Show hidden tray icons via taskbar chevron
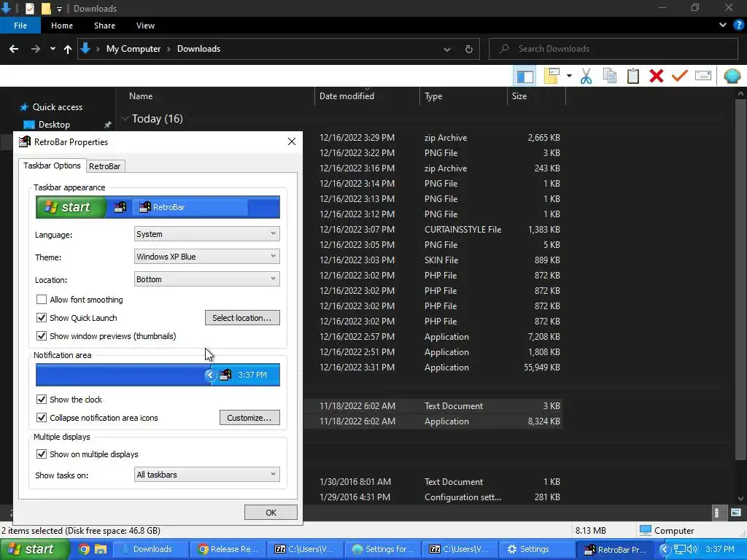 click(x=665, y=549)
